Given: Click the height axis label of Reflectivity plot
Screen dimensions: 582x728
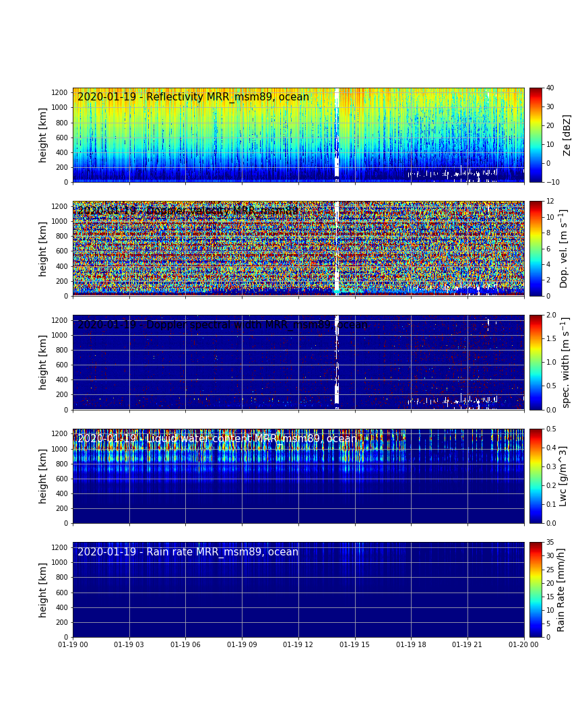Looking at the screenshot, I should pos(43,135).
